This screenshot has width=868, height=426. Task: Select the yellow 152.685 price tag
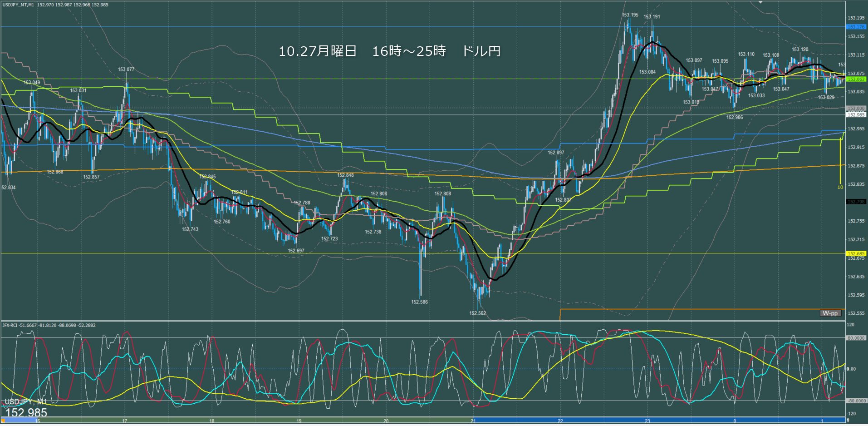[x=856, y=253]
